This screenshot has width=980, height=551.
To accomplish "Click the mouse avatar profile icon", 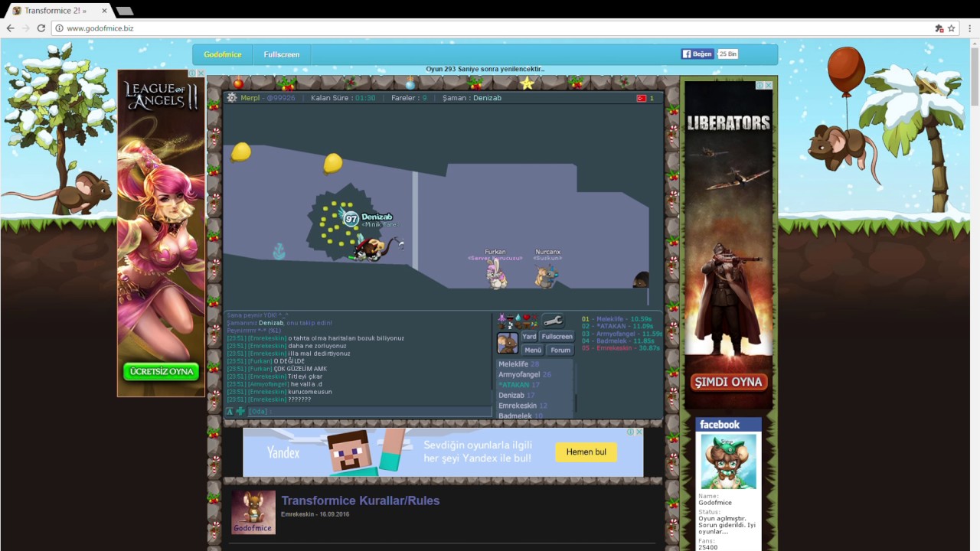I will click(x=507, y=343).
